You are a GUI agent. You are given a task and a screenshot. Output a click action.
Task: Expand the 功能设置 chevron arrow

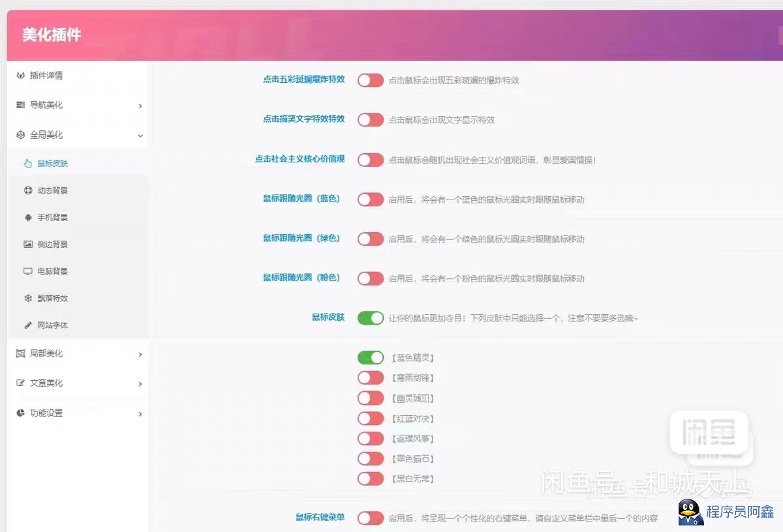(140, 414)
